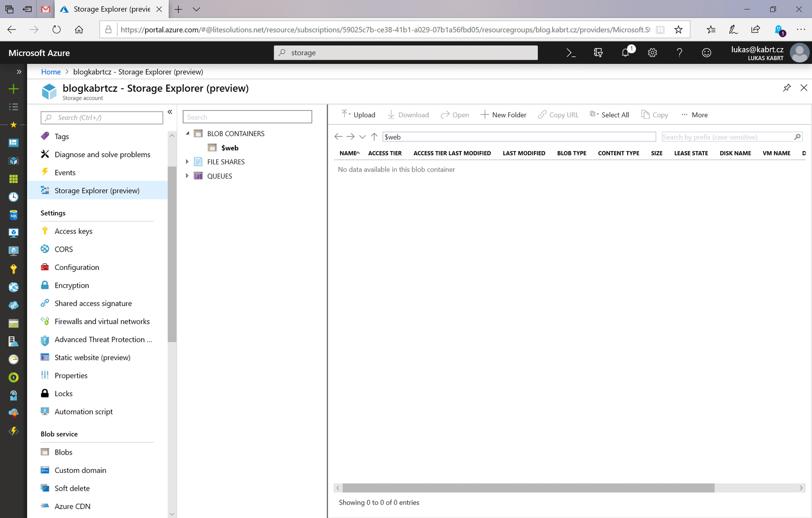
Task: Expand the FILE SHARES tree node
Action: tap(187, 162)
